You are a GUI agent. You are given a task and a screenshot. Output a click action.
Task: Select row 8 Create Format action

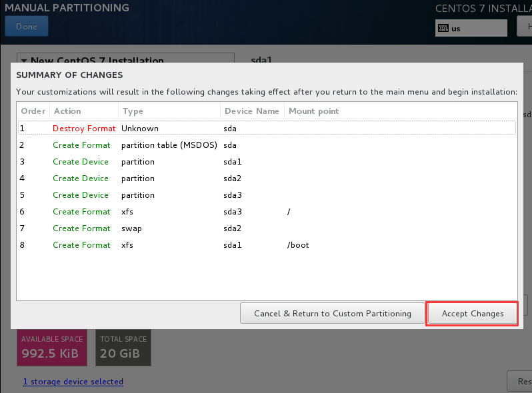tap(81, 245)
